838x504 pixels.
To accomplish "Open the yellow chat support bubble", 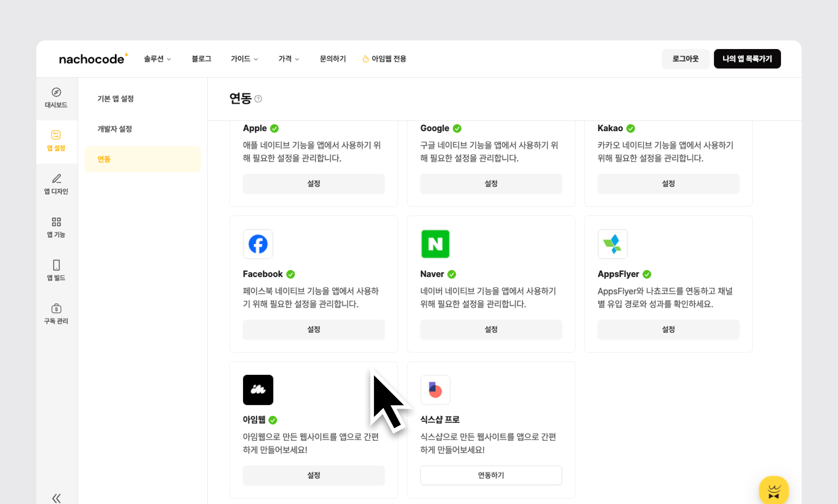I will (x=773, y=490).
